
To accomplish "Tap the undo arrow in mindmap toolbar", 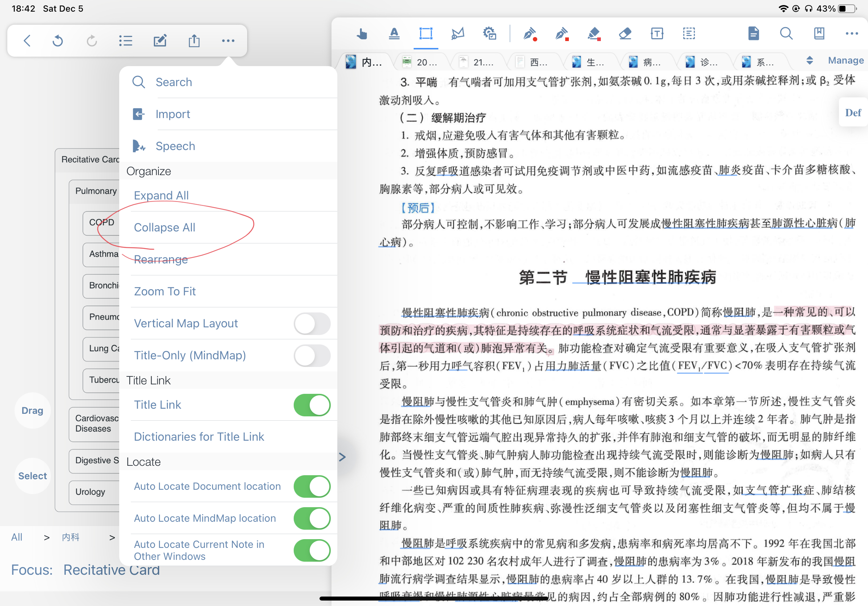I will point(57,40).
